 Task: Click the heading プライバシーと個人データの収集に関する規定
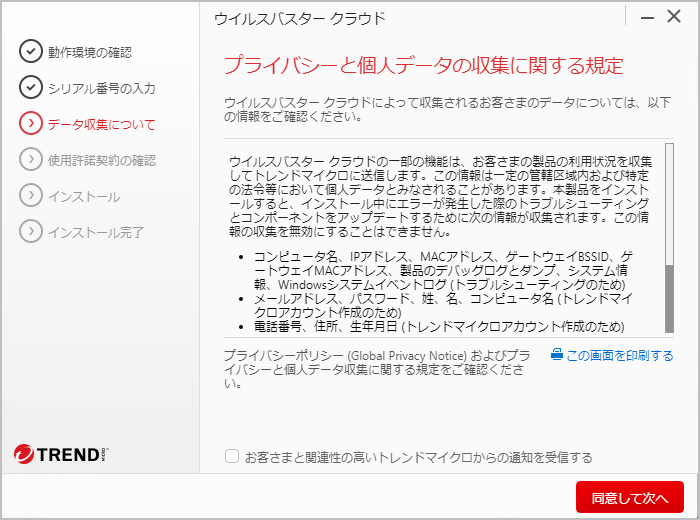[x=423, y=66]
